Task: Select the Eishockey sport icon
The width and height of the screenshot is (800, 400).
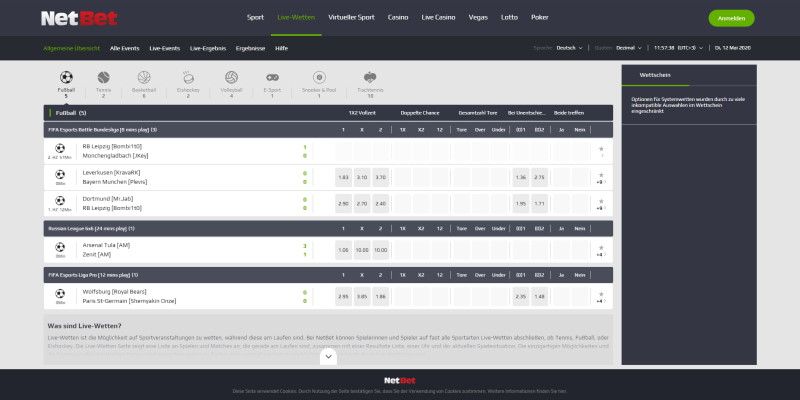Action: click(188, 78)
